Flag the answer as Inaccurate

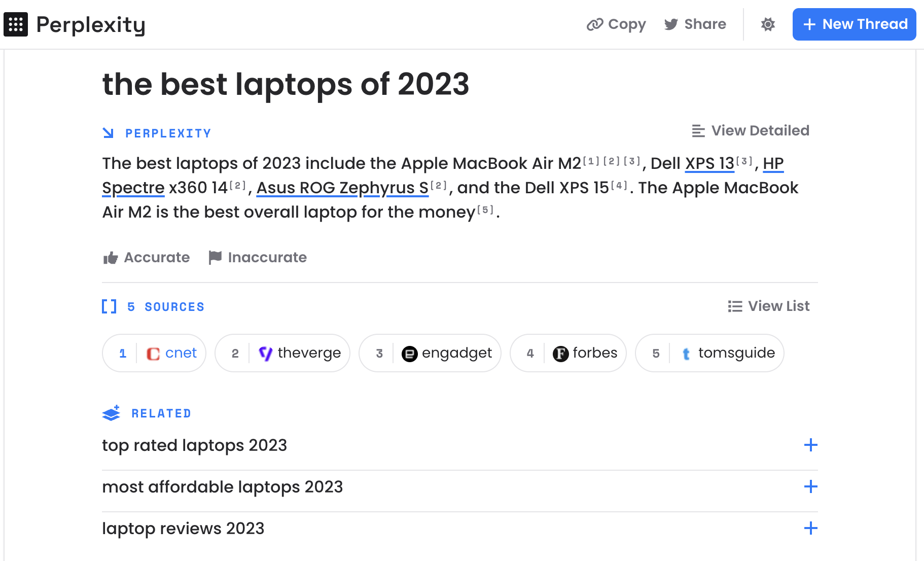(x=258, y=257)
